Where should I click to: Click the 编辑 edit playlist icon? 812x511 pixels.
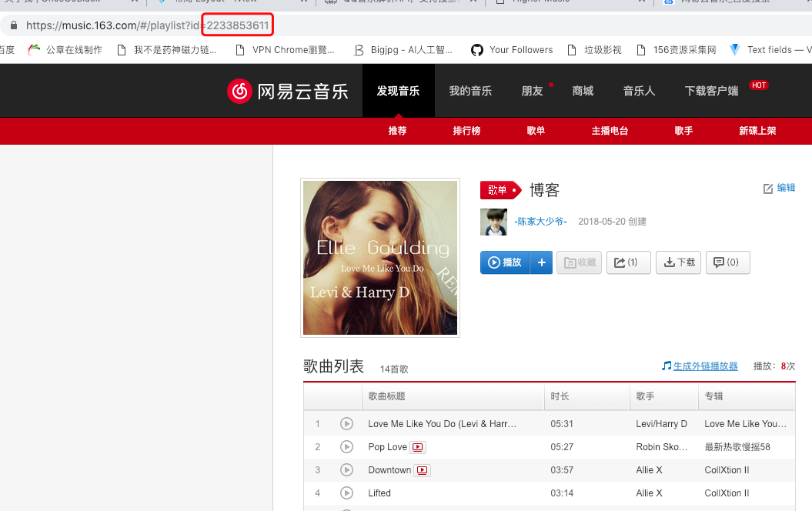click(x=768, y=189)
